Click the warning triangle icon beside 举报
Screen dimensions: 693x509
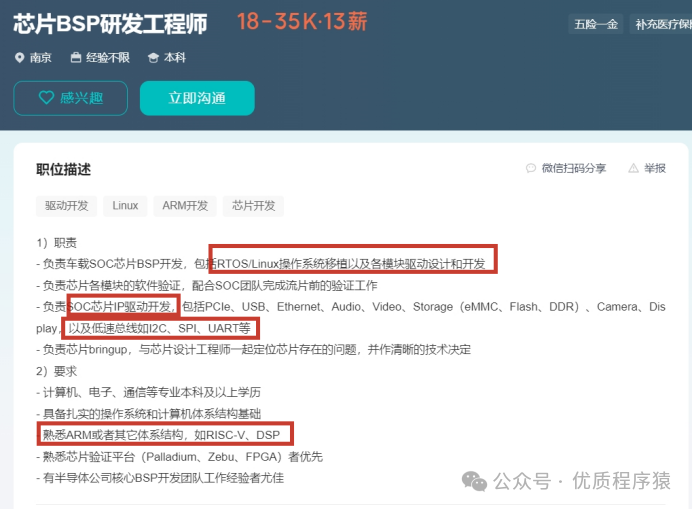point(633,168)
